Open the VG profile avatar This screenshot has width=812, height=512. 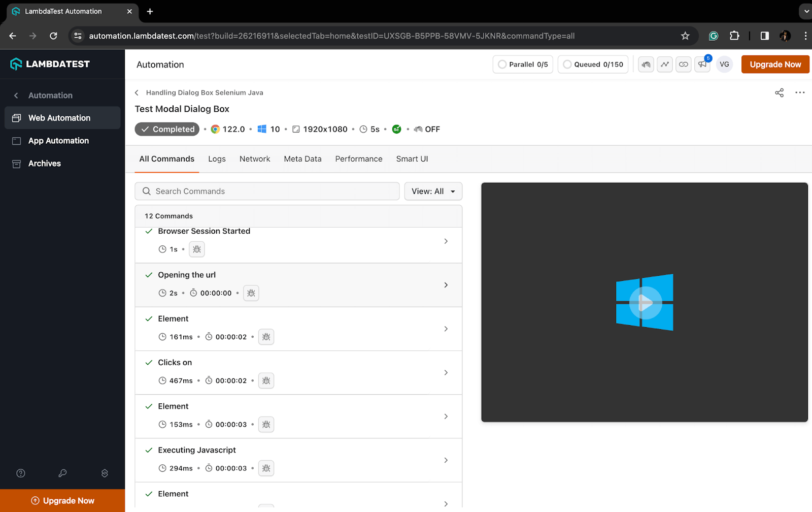coord(724,65)
